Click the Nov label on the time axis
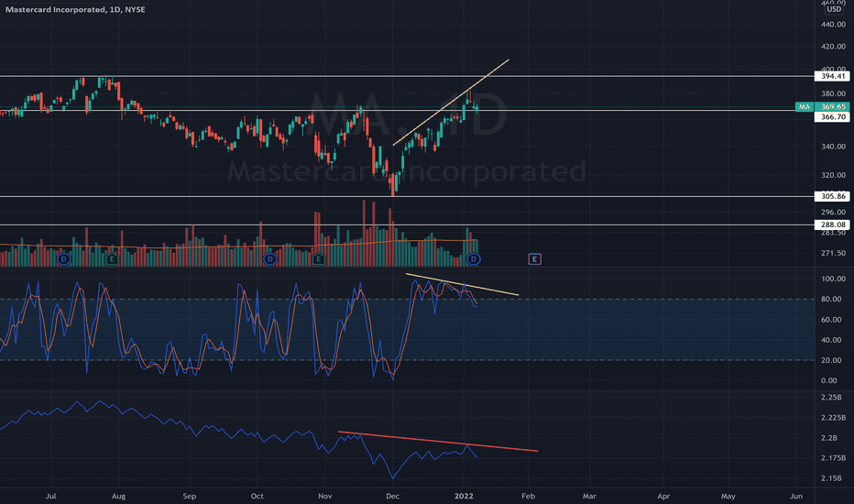 click(324, 496)
